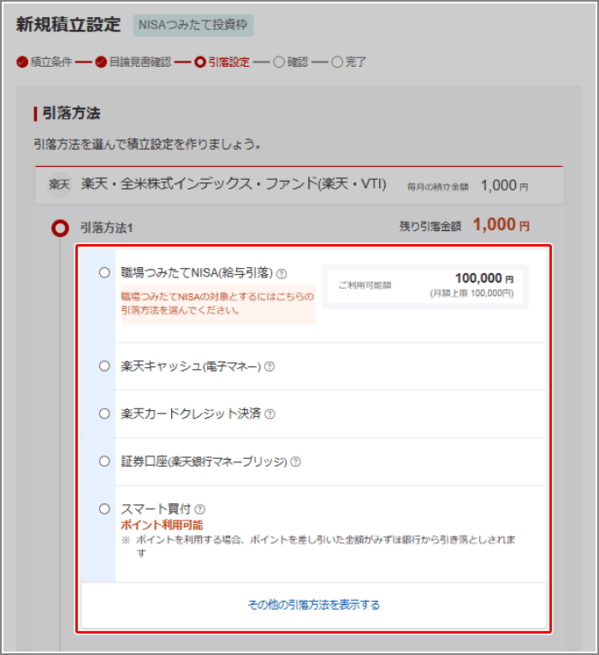599x655 pixels.
Task: Click the orange 職場つみたてNISAの対象 notice
Action: tap(218, 304)
